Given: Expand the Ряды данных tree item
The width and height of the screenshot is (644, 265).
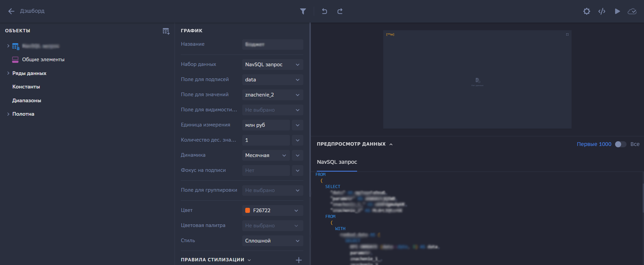Looking at the screenshot, I should 8,73.
